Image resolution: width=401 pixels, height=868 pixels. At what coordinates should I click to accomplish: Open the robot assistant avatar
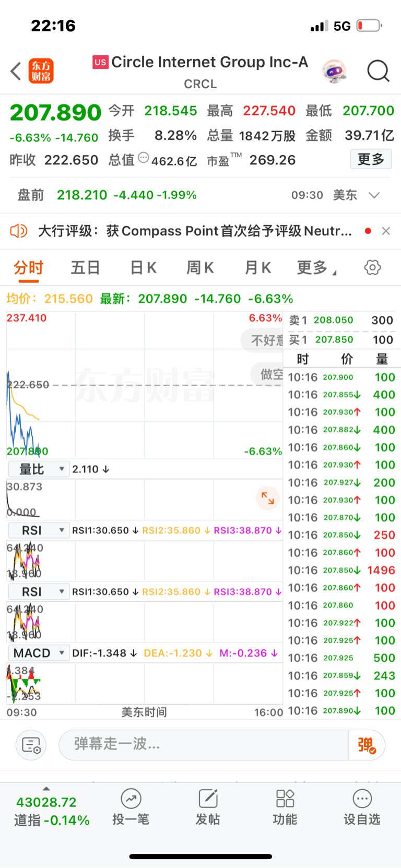[334, 71]
